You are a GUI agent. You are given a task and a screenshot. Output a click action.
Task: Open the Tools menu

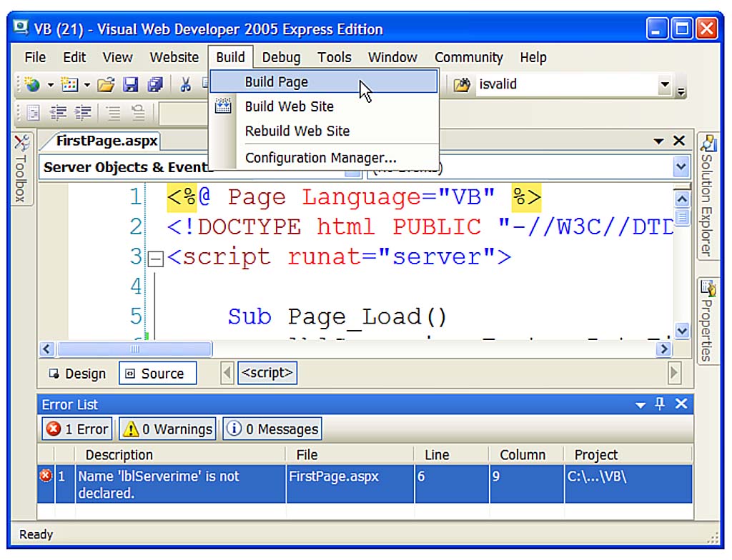tap(335, 57)
